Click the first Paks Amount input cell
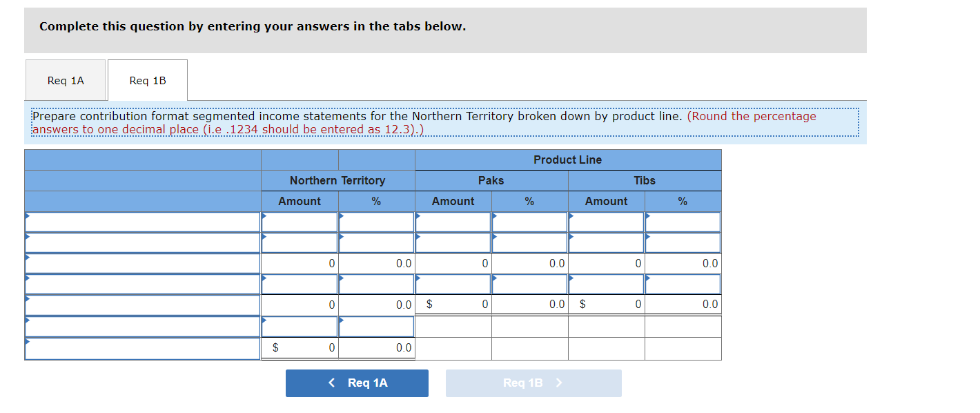The image size is (980, 413). [453, 222]
